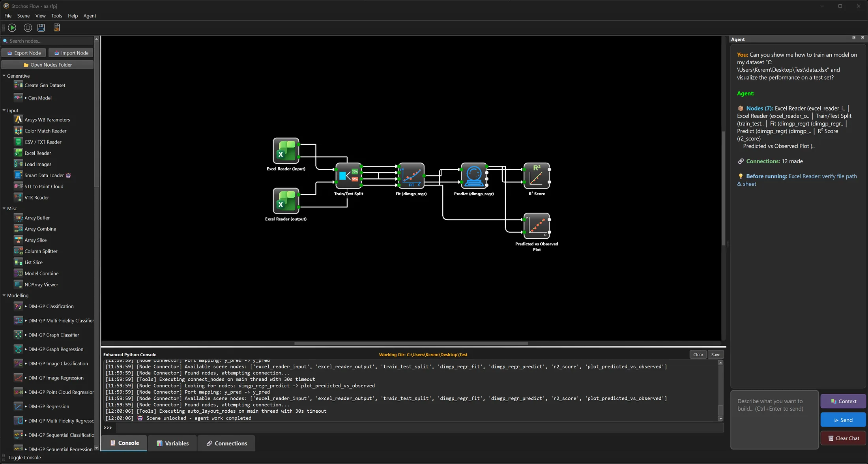Select the Train/Test Split node
Image resolution: width=868 pixels, height=464 pixels.
point(348,176)
